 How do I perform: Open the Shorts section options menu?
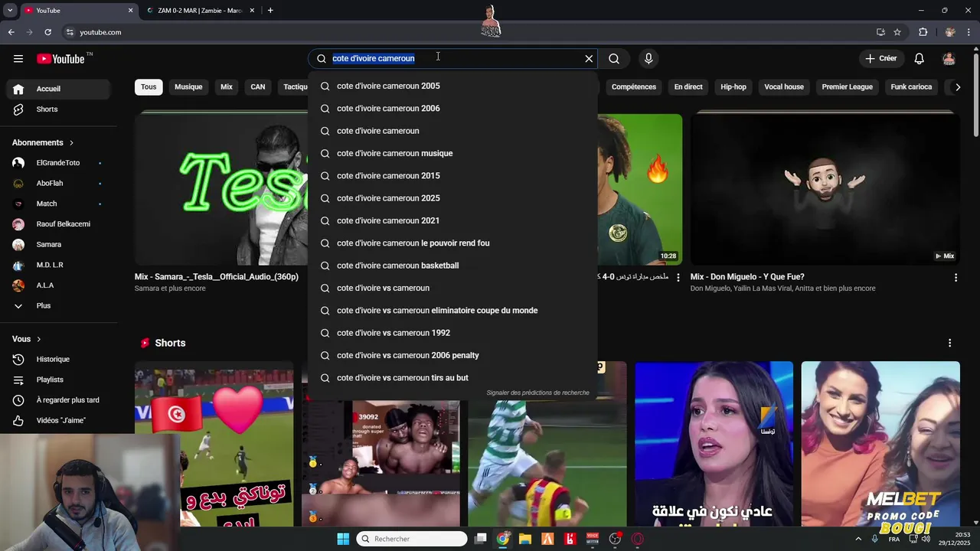pos(949,344)
